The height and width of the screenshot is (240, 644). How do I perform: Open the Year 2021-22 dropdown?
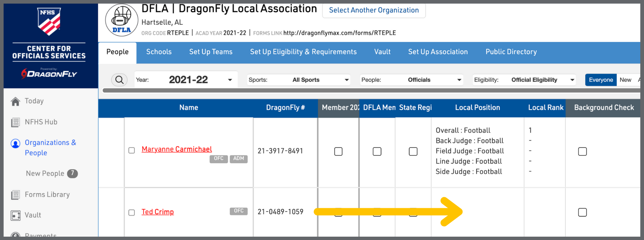pyautogui.click(x=186, y=80)
